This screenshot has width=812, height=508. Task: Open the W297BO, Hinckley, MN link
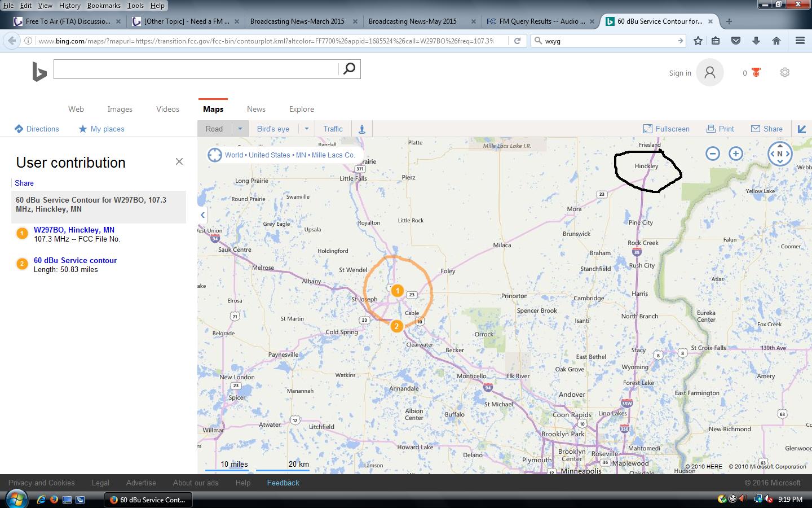[74, 230]
